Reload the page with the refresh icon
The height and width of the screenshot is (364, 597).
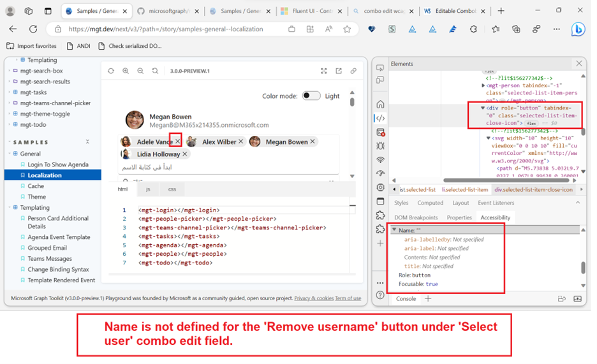pyautogui.click(x=33, y=29)
